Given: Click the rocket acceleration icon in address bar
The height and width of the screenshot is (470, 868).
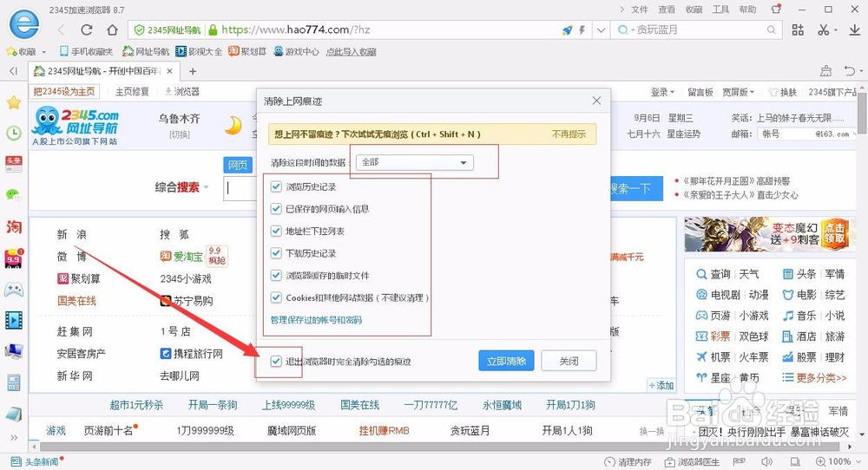Looking at the screenshot, I should coord(567,30).
